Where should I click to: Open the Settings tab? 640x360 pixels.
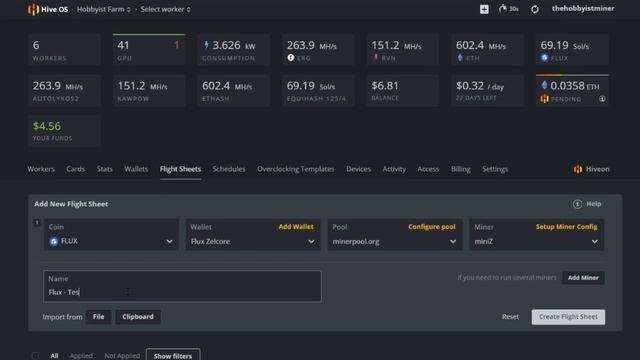click(495, 169)
